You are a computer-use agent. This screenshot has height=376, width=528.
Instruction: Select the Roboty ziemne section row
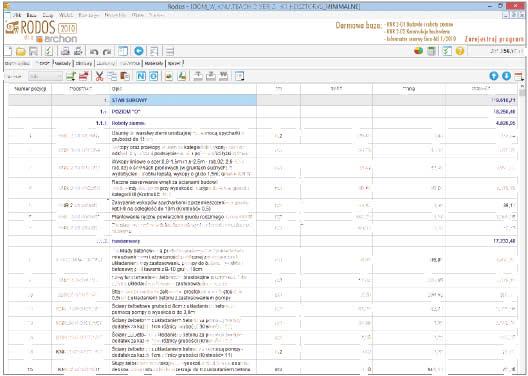(263, 123)
